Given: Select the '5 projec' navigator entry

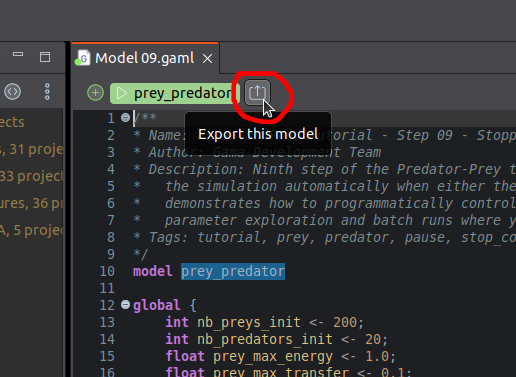Looking at the screenshot, I should [31, 230].
